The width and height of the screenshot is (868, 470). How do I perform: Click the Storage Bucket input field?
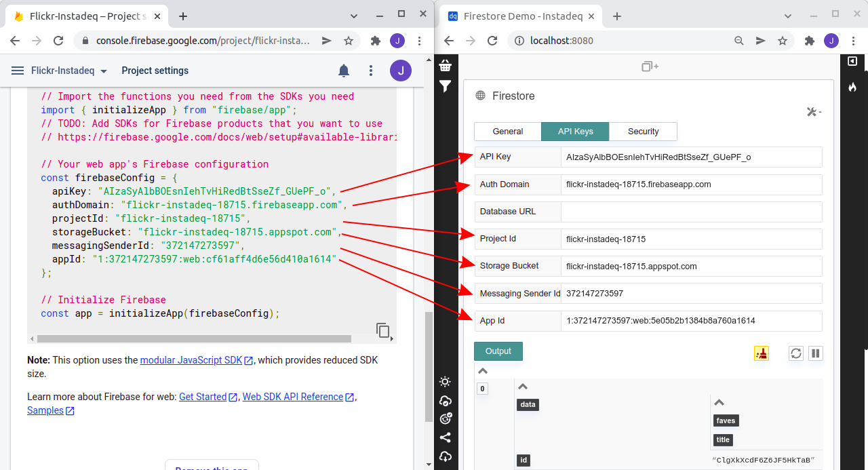692,266
